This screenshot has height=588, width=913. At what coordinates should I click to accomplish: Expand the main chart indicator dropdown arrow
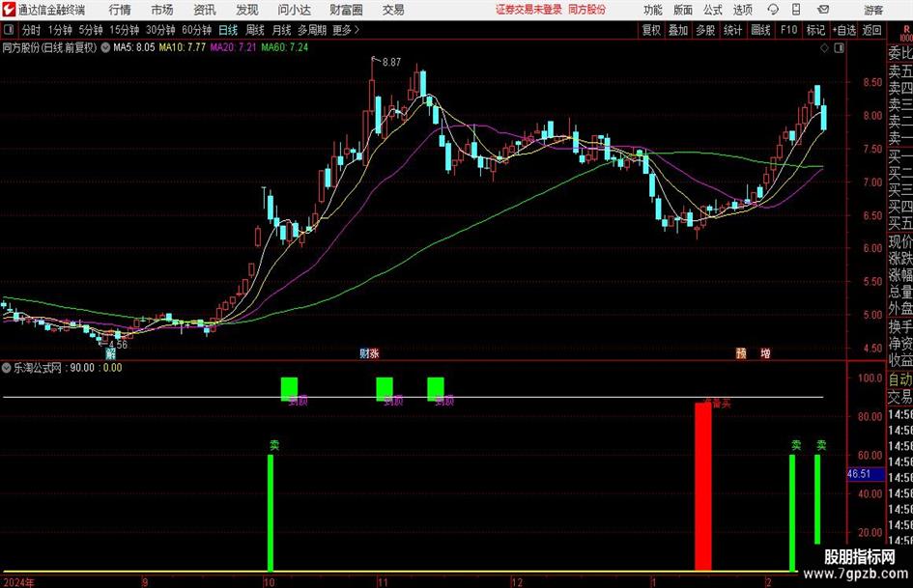pyautogui.click(x=105, y=47)
